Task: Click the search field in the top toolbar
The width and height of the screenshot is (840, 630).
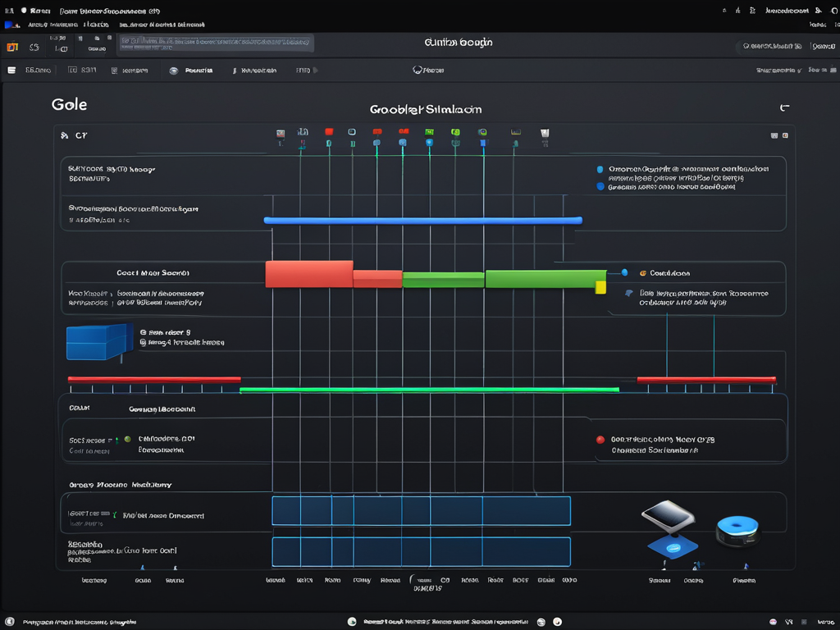Action: pos(216,43)
